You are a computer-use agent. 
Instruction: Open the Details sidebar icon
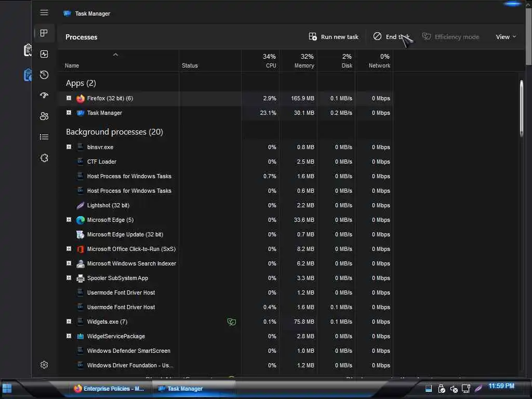(x=44, y=137)
